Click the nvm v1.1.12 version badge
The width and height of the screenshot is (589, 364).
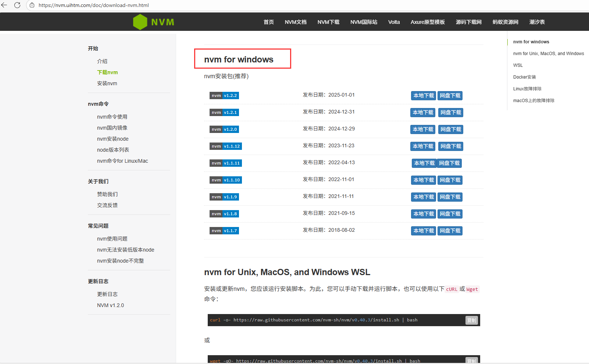tap(226, 146)
